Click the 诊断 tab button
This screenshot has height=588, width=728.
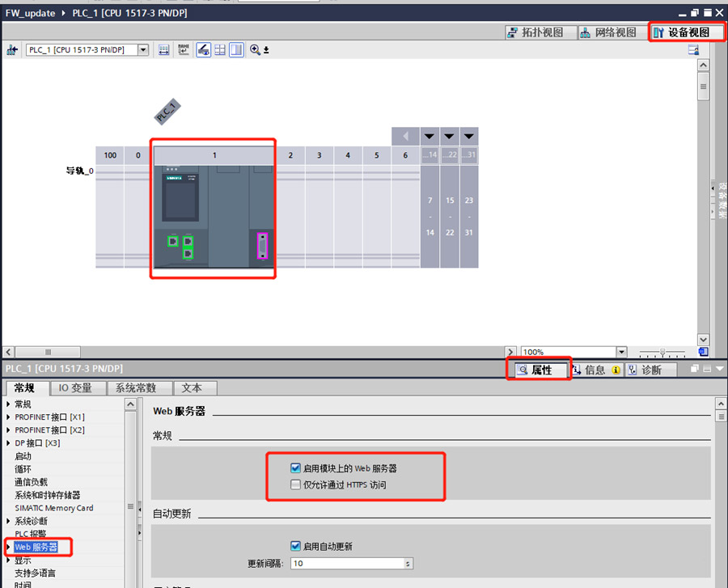645,370
